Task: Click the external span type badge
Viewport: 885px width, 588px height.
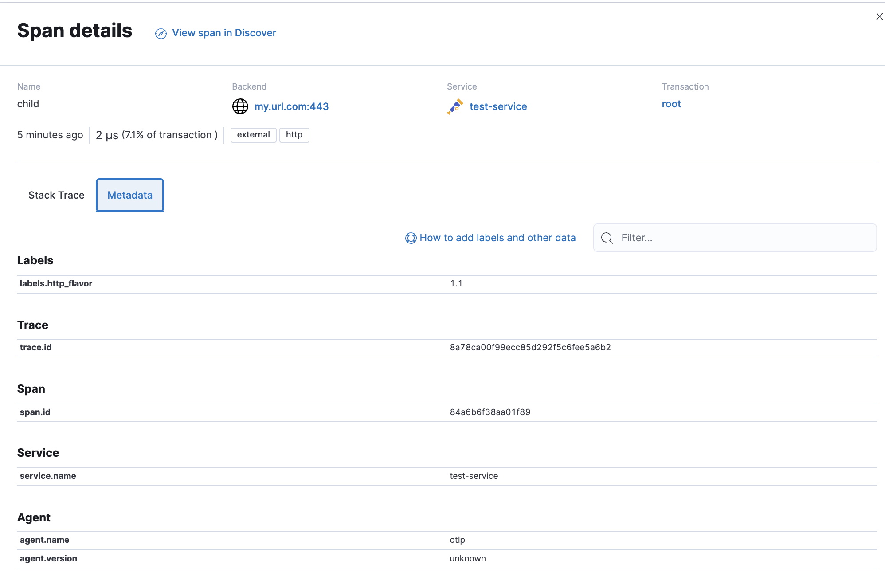Action: [253, 135]
